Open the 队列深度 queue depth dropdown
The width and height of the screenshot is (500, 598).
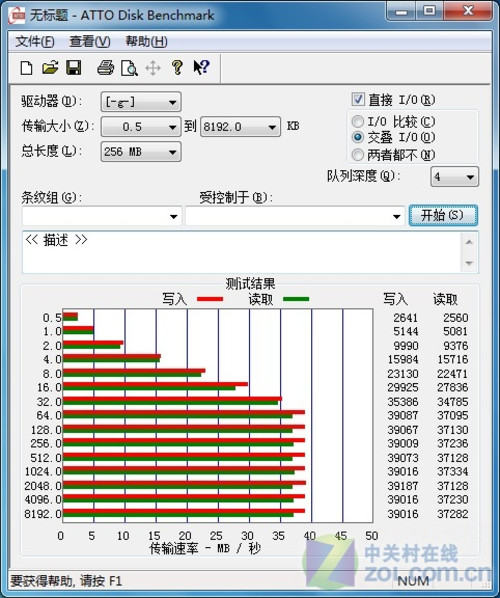(454, 177)
